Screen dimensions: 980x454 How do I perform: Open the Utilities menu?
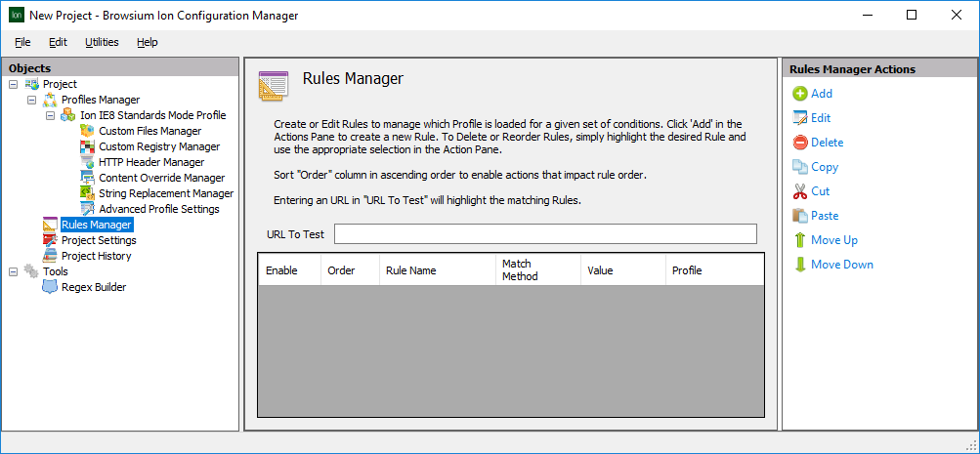click(102, 42)
